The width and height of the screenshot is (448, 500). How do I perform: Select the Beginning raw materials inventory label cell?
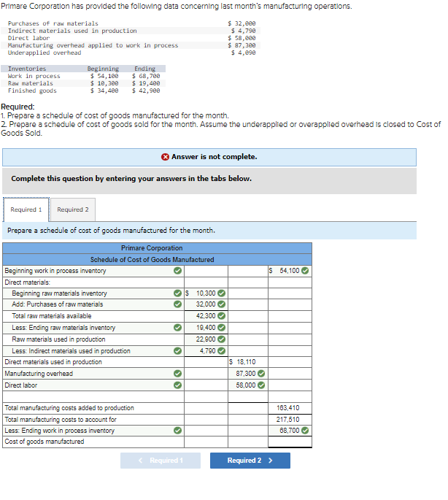point(93,293)
